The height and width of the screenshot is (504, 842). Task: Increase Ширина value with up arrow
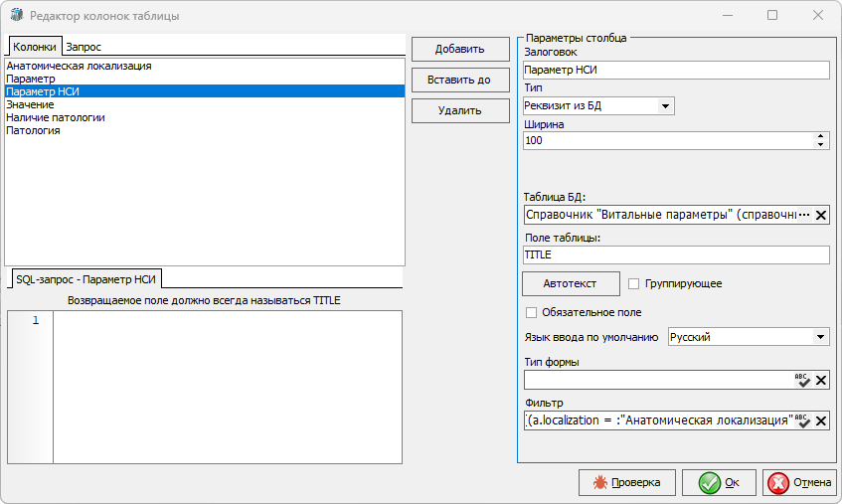(820, 136)
